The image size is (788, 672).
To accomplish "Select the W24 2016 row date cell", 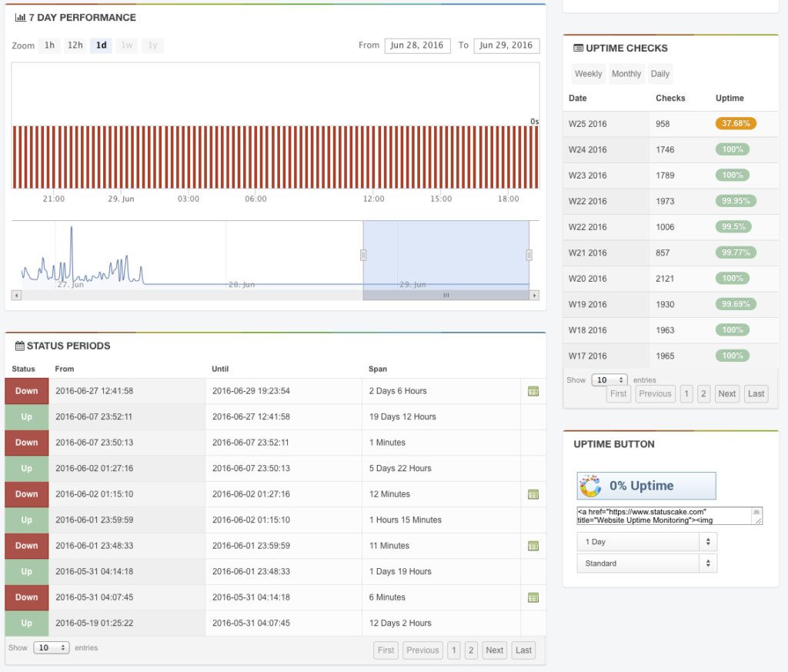I will [606, 150].
